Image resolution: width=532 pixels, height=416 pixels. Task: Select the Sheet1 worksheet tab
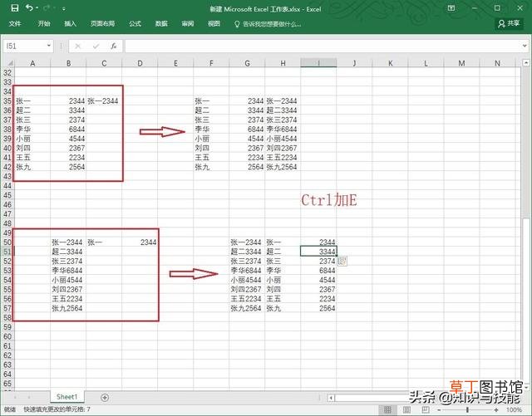pos(67,397)
